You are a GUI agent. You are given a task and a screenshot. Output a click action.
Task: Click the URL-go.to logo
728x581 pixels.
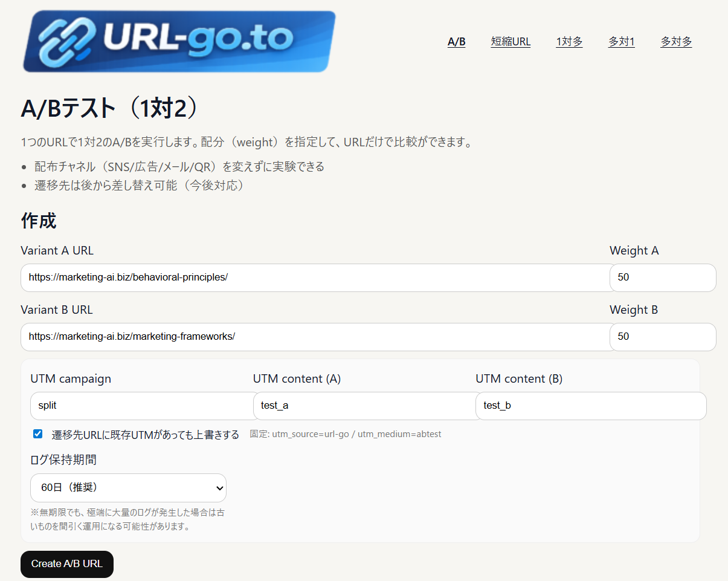(179, 41)
